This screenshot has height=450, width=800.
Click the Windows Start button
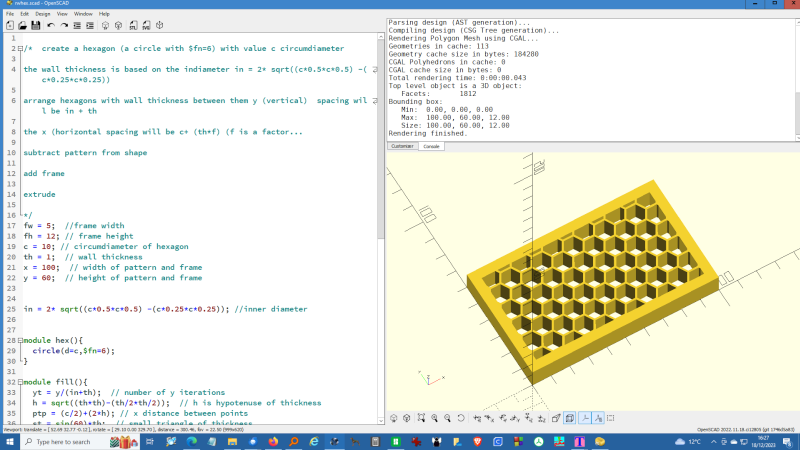click(x=8, y=441)
